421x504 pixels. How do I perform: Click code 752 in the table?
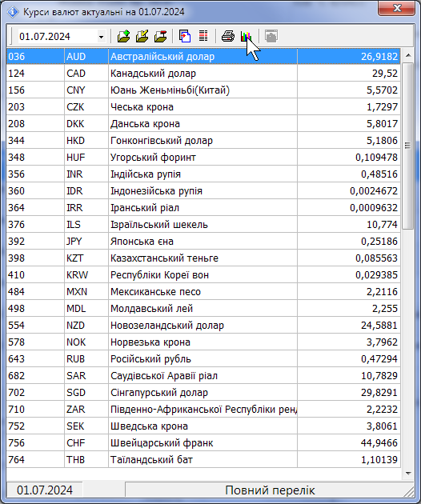16,426
